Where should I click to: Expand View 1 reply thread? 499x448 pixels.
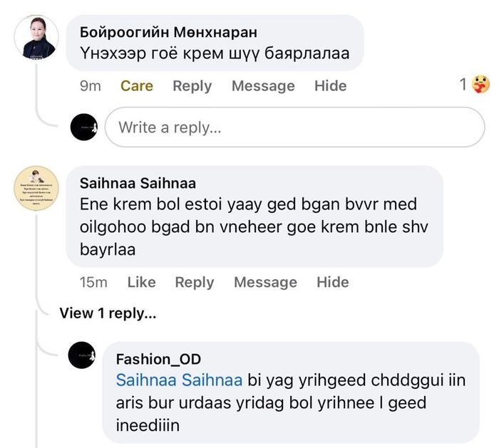tap(108, 313)
